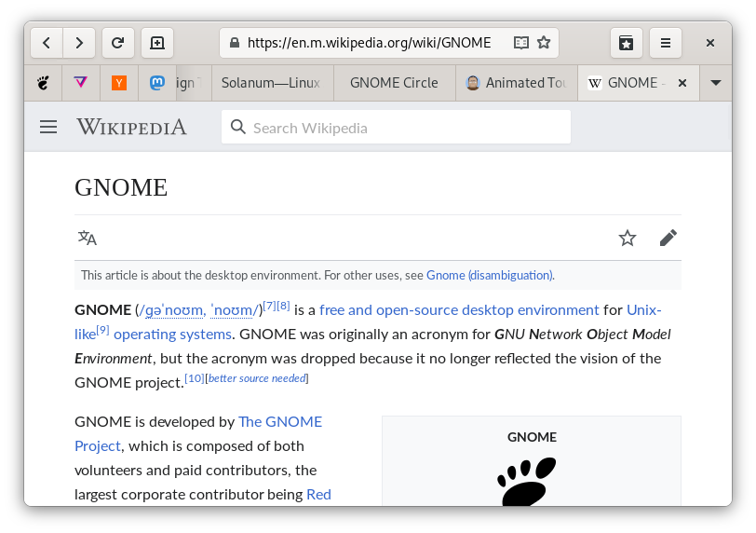Switch to the pinned purple triangle tab

(81, 83)
